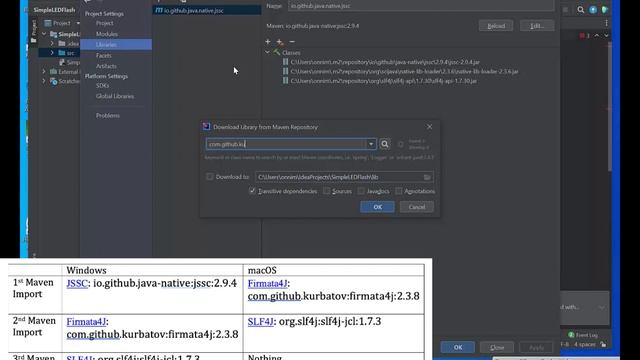Click the plus add-classes icon above Classes tree
Screen dimensions: 640x360
[268, 42]
